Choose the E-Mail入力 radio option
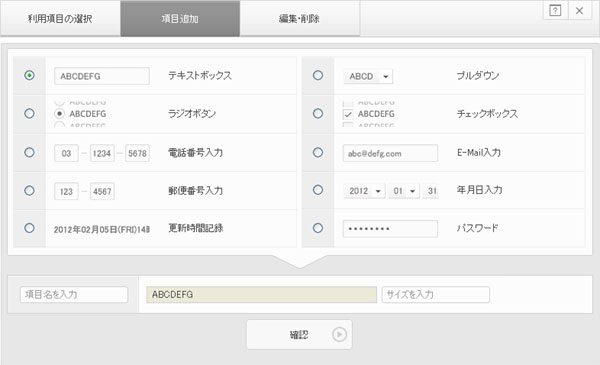600x365 pixels. click(x=318, y=152)
